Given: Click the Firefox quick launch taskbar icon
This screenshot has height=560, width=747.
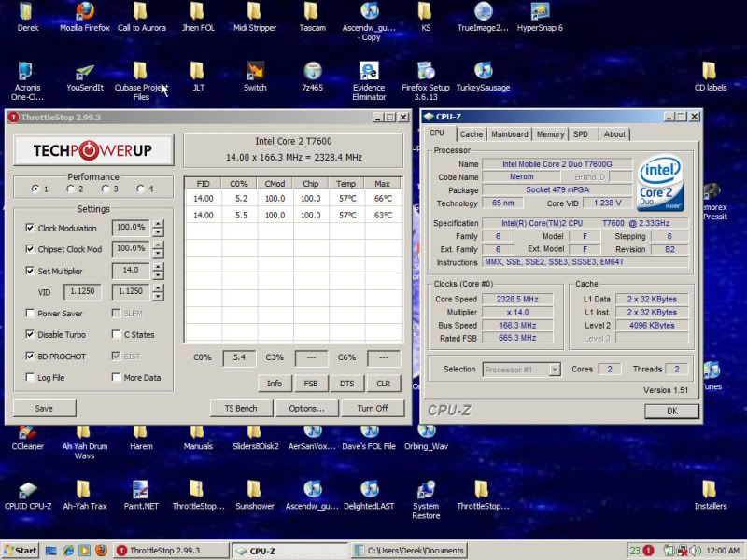Looking at the screenshot, I should [101, 550].
